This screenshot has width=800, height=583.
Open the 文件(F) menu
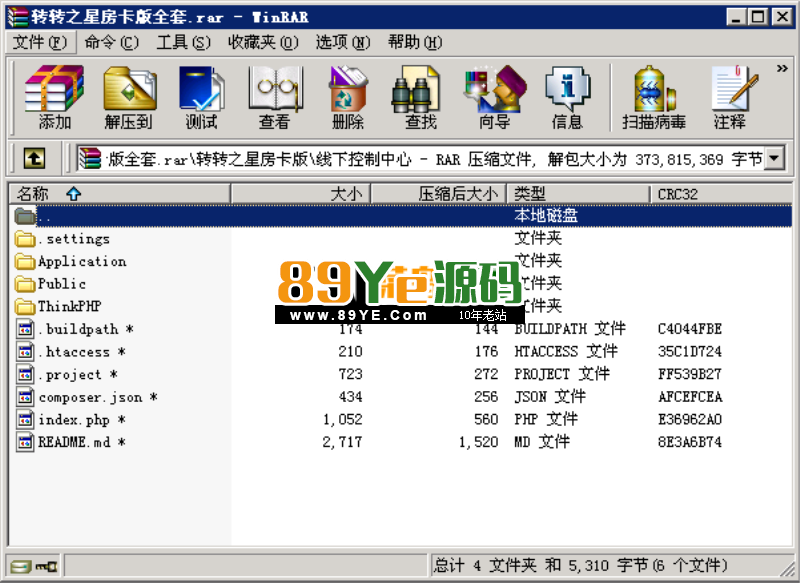[x=40, y=42]
